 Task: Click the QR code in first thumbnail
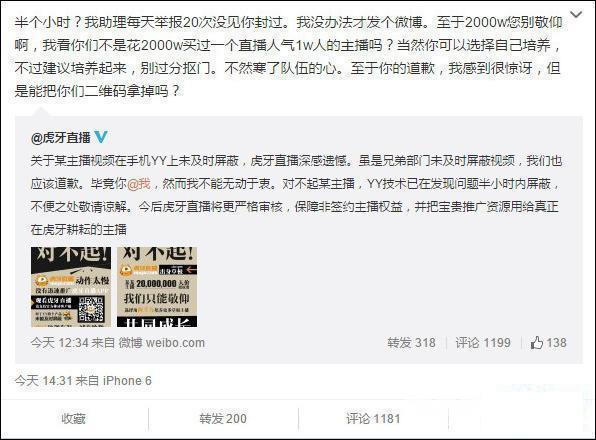point(91,309)
